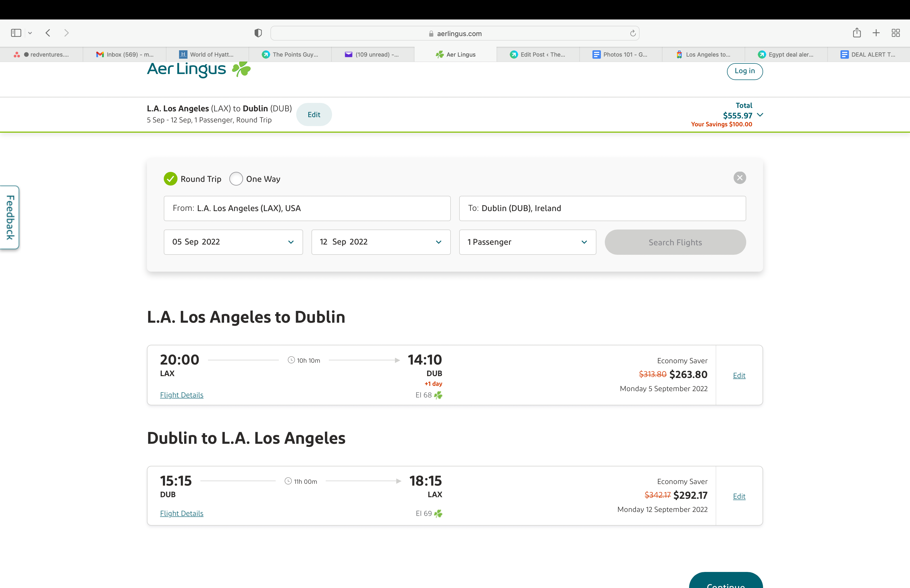Show the tab overview grid icon
910x588 pixels.
tap(896, 33)
